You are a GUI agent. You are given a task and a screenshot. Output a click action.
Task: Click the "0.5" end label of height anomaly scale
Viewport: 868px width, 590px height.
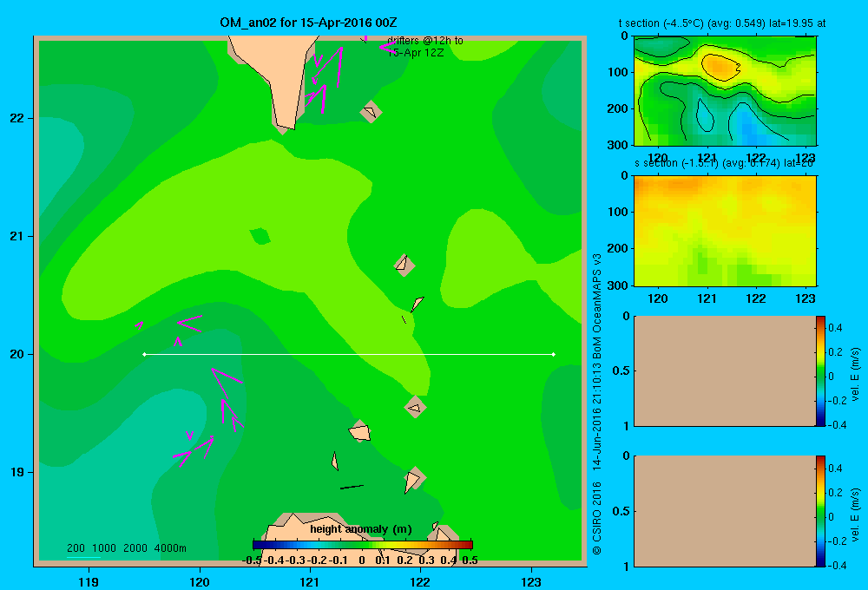coord(470,560)
